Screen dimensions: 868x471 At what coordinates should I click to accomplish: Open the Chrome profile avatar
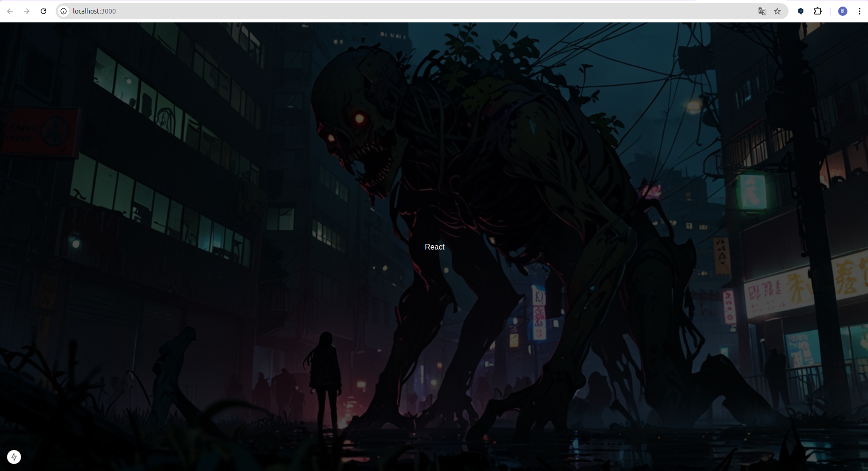(843, 11)
